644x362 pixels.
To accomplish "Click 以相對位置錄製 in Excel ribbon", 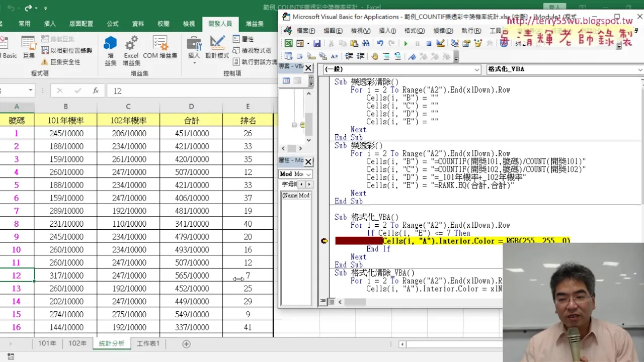I will pyautogui.click(x=66, y=50).
